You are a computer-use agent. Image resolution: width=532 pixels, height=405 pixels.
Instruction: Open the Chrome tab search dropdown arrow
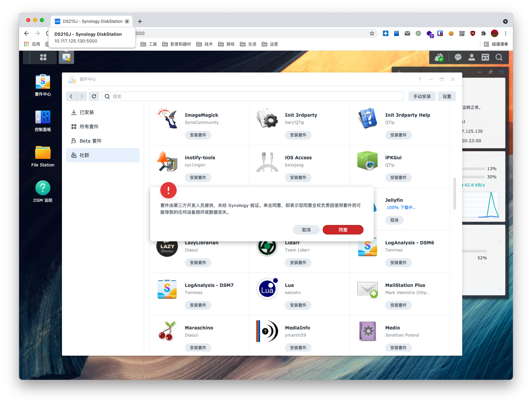pos(505,21)
